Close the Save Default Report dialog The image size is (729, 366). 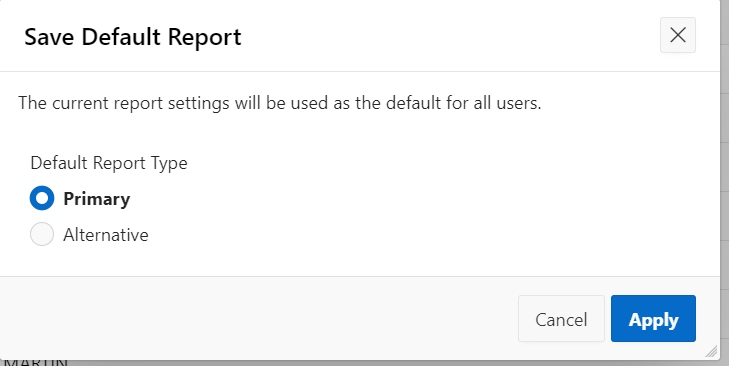tap(678, 35)
